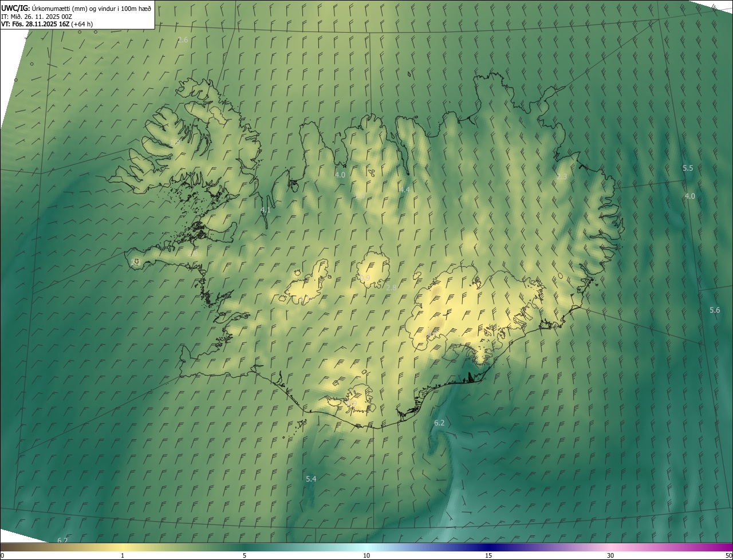The width and height of the screenshot is (733, 560).
Task: Click the brown start of scale at 0
Action: (2, 555)
